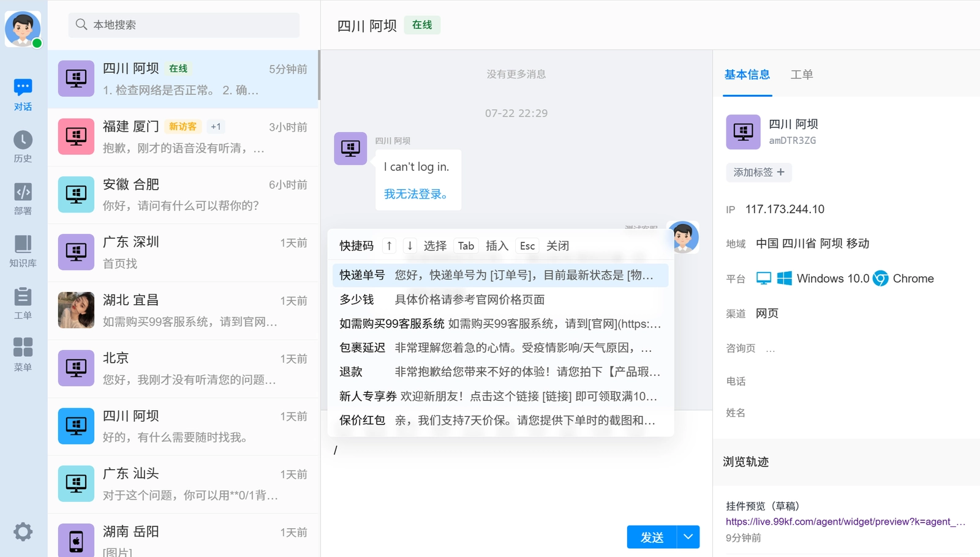Open the 北京 conversation
The width and height of the screenshot is (980, 557).
point(183,368)
